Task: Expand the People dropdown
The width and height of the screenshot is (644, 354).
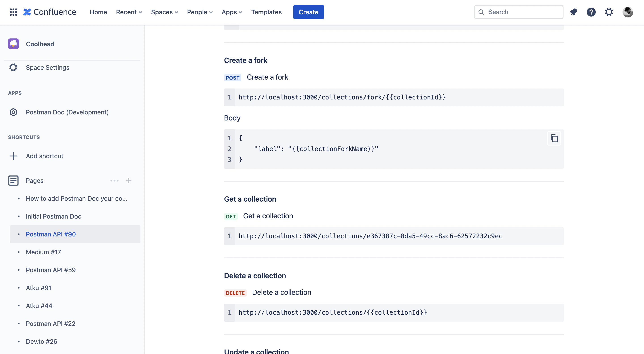Action: click(x=200, y=12)
